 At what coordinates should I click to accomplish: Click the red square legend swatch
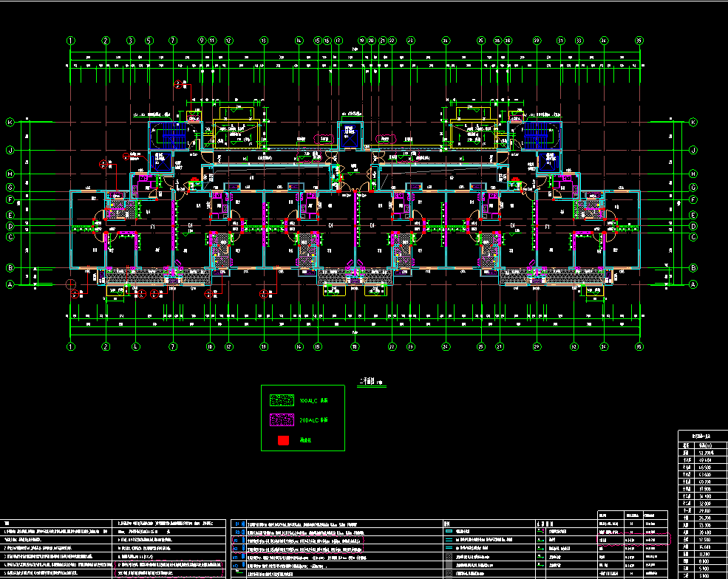pos(283,440)
